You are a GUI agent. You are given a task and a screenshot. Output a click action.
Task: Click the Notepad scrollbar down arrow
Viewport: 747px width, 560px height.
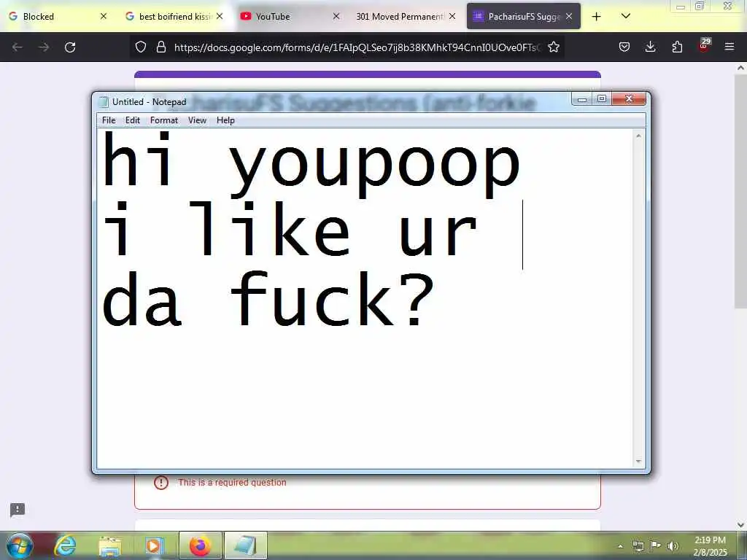coord(638,462)
